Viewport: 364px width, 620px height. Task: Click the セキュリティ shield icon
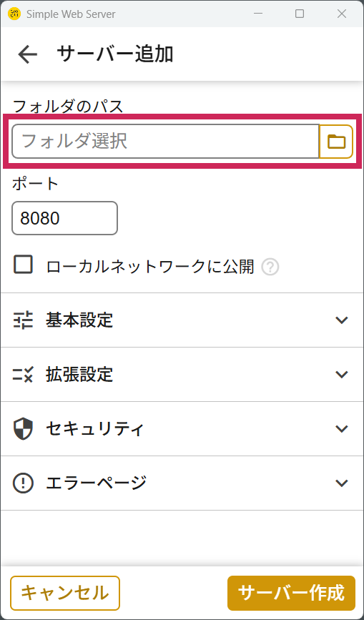(x=24, y=429)
